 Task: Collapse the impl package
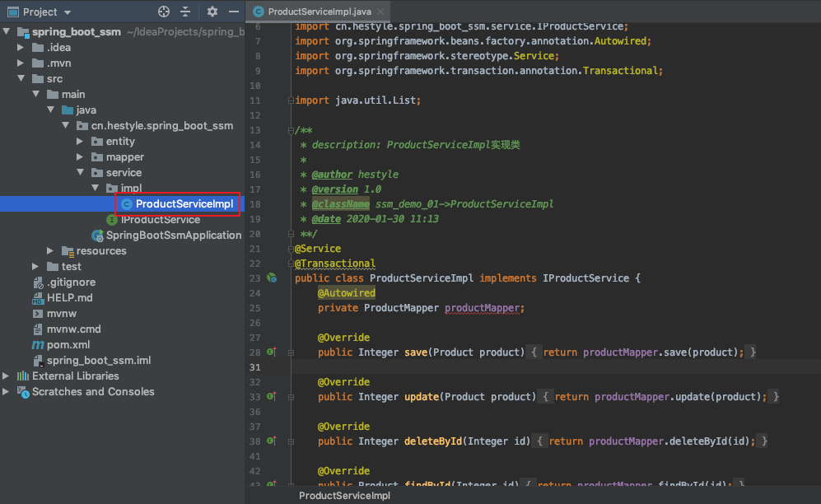point(96,188)
